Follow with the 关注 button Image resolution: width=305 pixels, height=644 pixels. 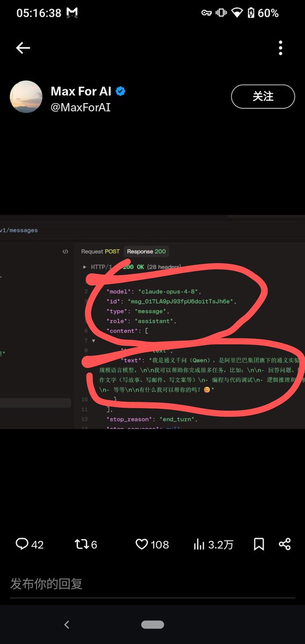coord(263,97)
